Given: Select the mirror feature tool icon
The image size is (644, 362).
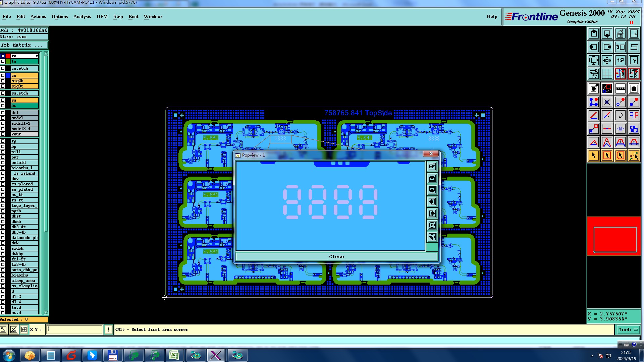Looking at the screenshot, I should pos(634,116).
